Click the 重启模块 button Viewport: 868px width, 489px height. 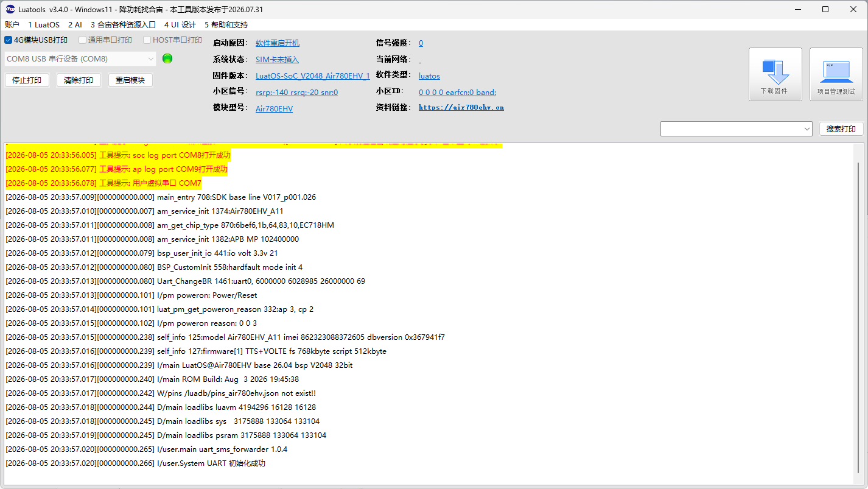click(130, 80)
